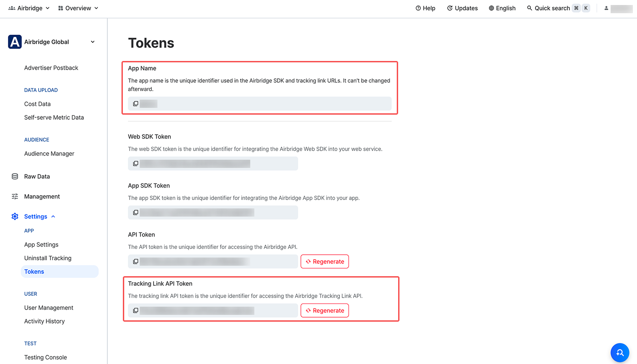Click the Raw Data database icon
637x364 pixels.
click(15, 177)
